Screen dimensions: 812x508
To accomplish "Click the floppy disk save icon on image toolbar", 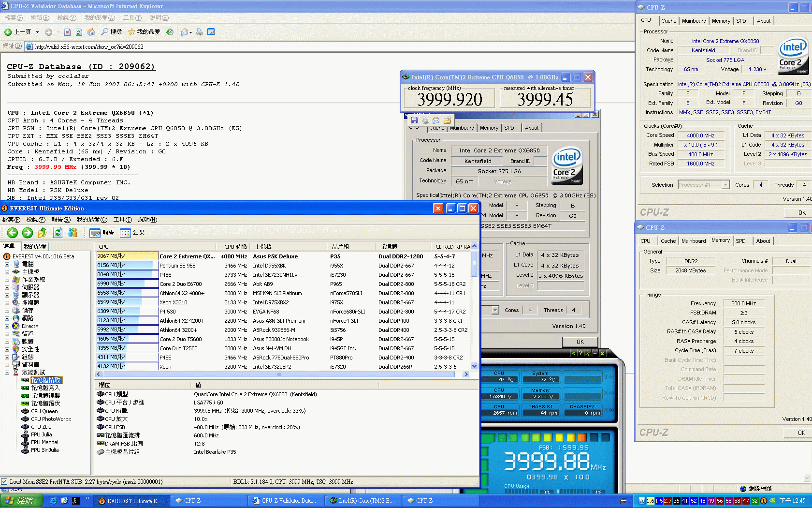I will pyautogui.click(x=414, y=120).
